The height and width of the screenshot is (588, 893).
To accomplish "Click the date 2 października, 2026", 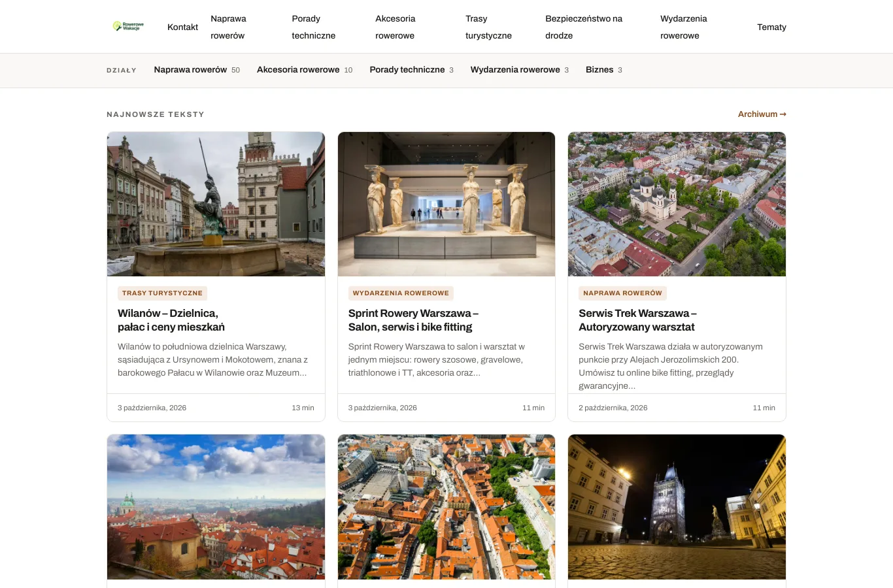I will click(x=613, y=408).
